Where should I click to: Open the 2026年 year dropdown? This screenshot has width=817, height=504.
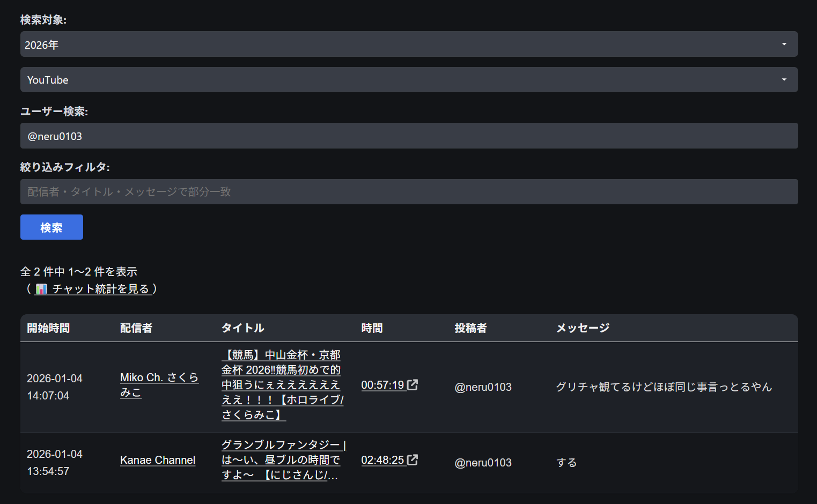point(408,45)
